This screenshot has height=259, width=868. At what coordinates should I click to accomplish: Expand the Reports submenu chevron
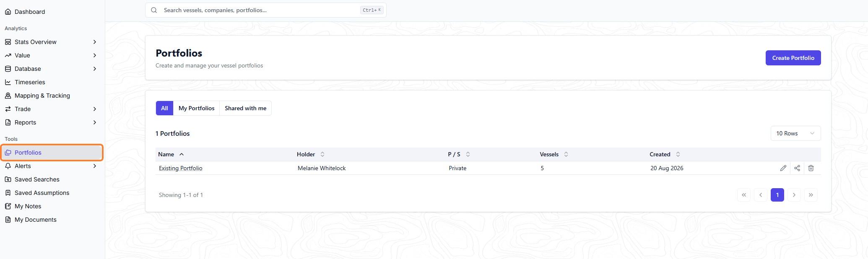pyautogui.click(x=95, y=122)
